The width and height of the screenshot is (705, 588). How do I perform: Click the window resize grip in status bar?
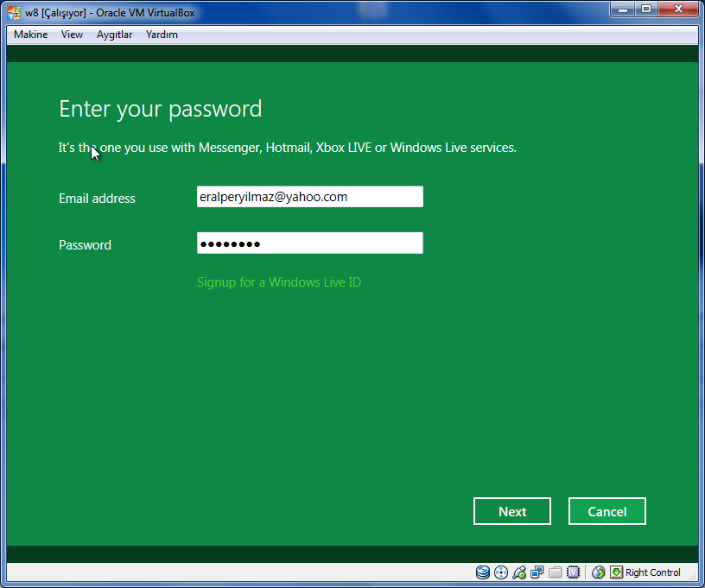tap(693, 577)
